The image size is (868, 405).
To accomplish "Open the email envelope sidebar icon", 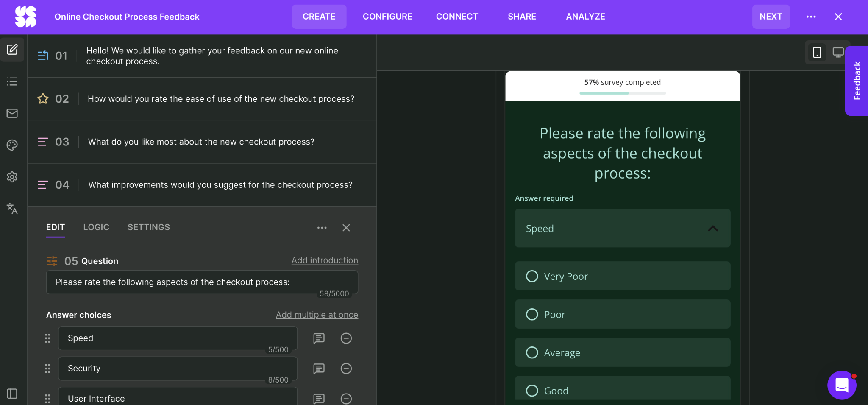I will click(12, 113).
